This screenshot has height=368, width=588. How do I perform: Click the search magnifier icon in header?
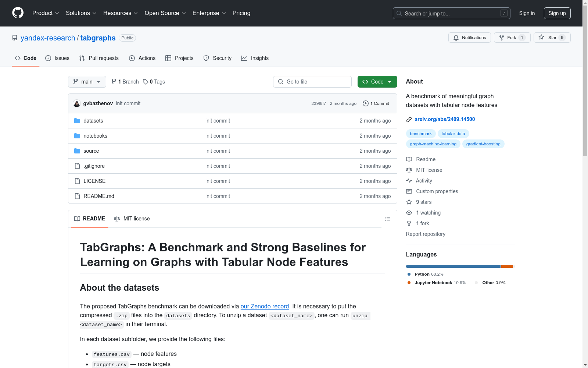[x=399, y=13]
